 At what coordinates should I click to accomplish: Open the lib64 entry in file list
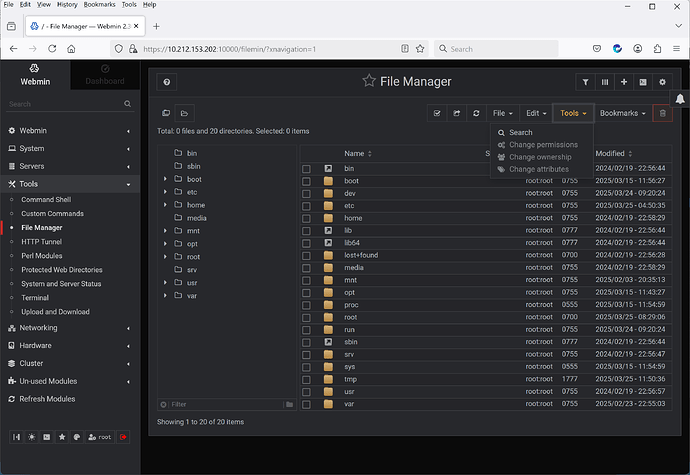pyautogui.click(x=352, y=243)
